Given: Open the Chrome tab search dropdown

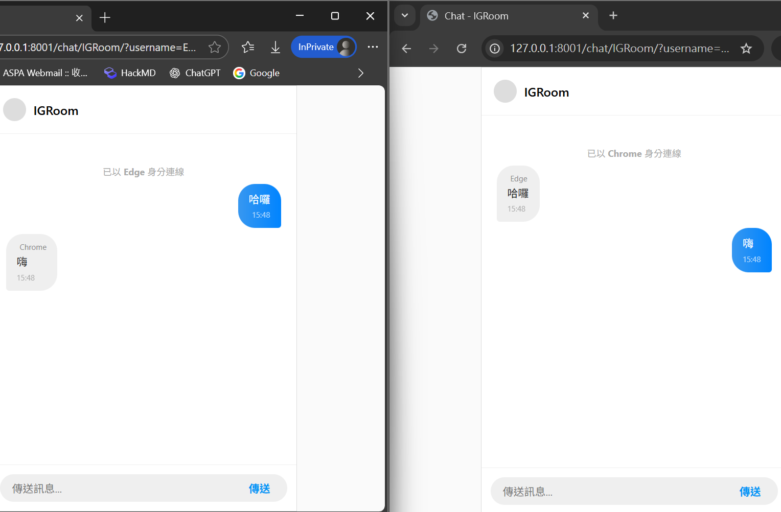Looking at the screenshot, I should pyautogui.click(x=405, y=16).
